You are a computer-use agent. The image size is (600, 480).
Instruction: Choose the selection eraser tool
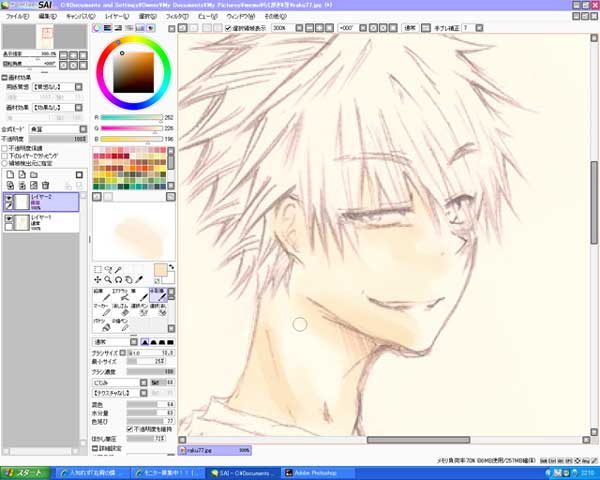(x=158, y=310)
